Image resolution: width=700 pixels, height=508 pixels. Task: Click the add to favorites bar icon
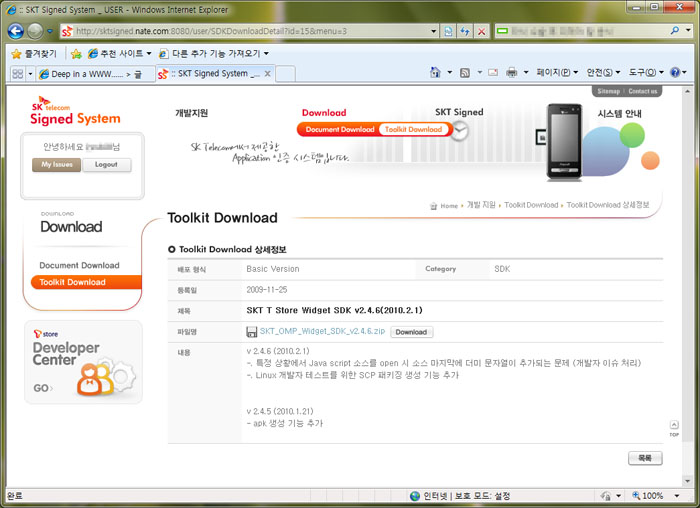pos(76,54)
